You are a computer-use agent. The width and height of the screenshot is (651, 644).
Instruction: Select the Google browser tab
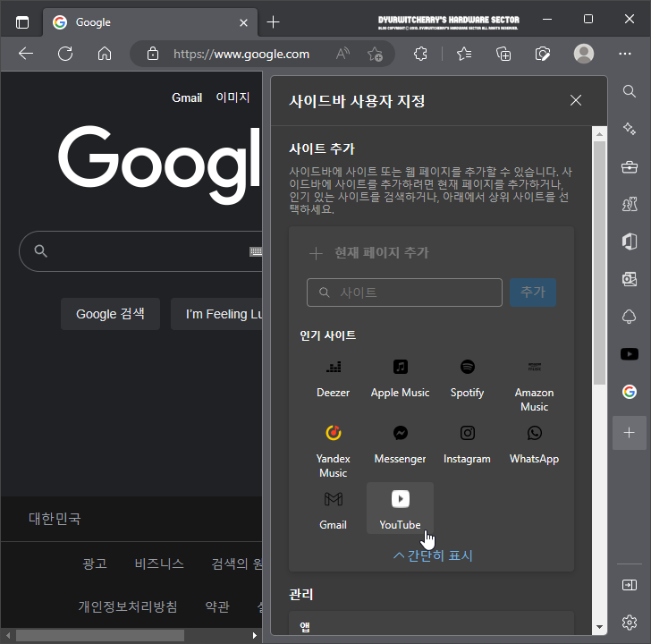click(x=150, y=22)
